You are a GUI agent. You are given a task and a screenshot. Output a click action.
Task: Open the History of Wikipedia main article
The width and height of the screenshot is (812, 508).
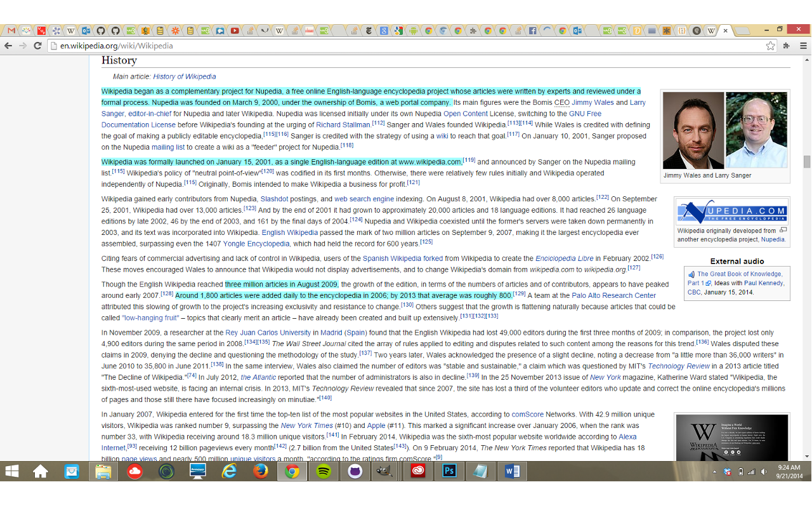pyautogui.click(x=185, y=77)
